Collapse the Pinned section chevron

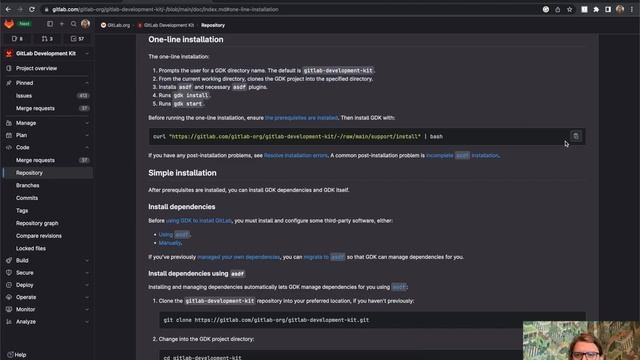point(87,83)
